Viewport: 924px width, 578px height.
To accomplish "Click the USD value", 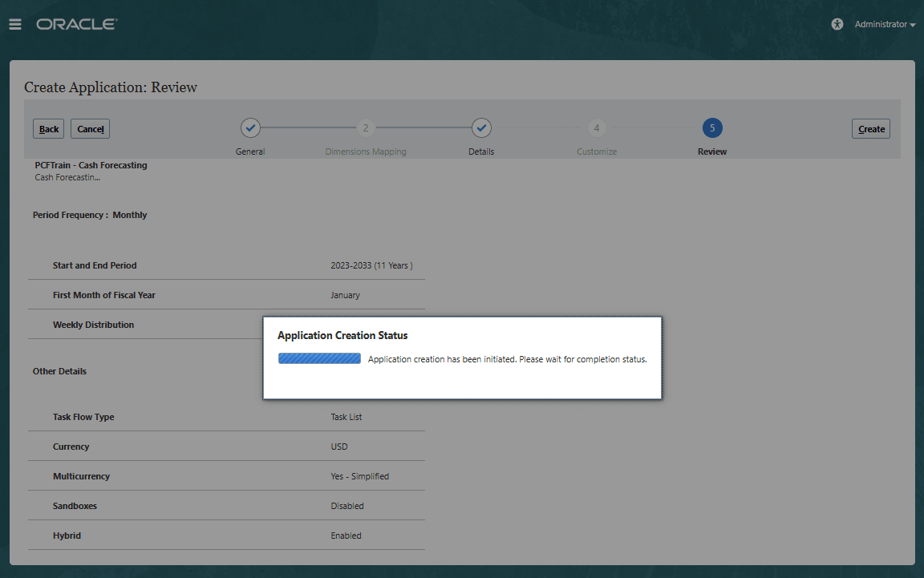I will [x=339, y=447].
